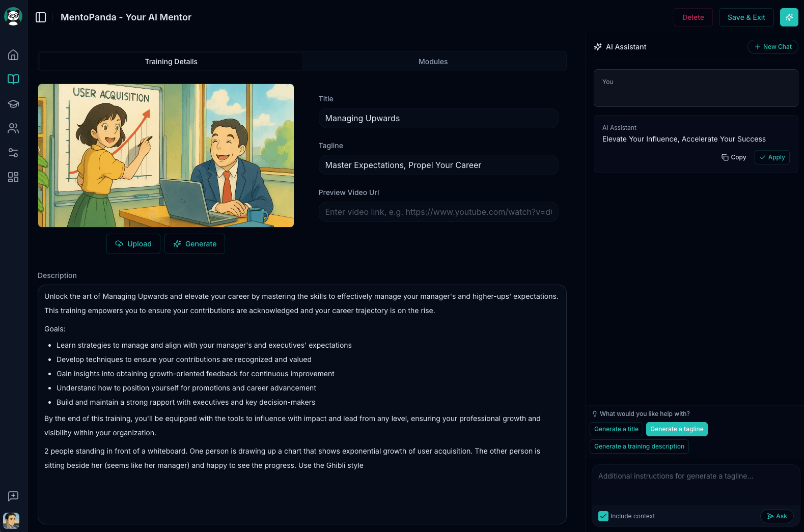Select the Training Details tab
Screen dimensions: 804x532
pos(171,62)
